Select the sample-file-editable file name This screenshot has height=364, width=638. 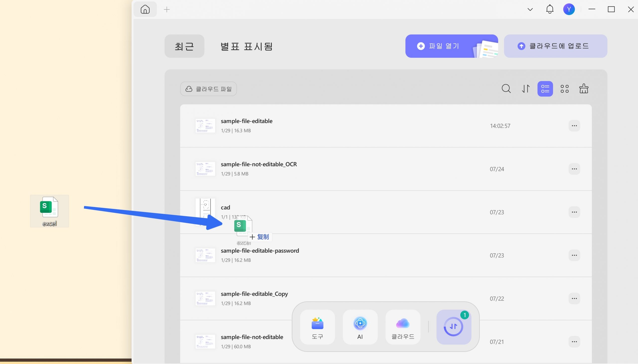(x=246, y=121)
